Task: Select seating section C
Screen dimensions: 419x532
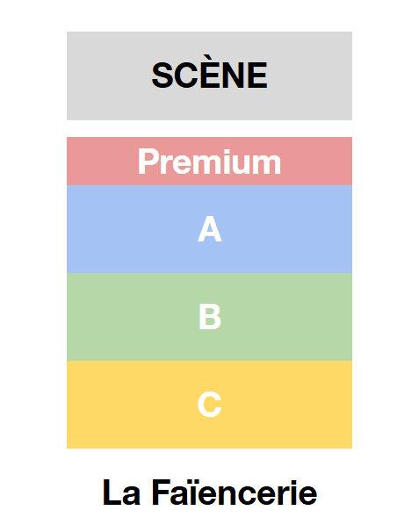Action: click(x=209, y=405)
